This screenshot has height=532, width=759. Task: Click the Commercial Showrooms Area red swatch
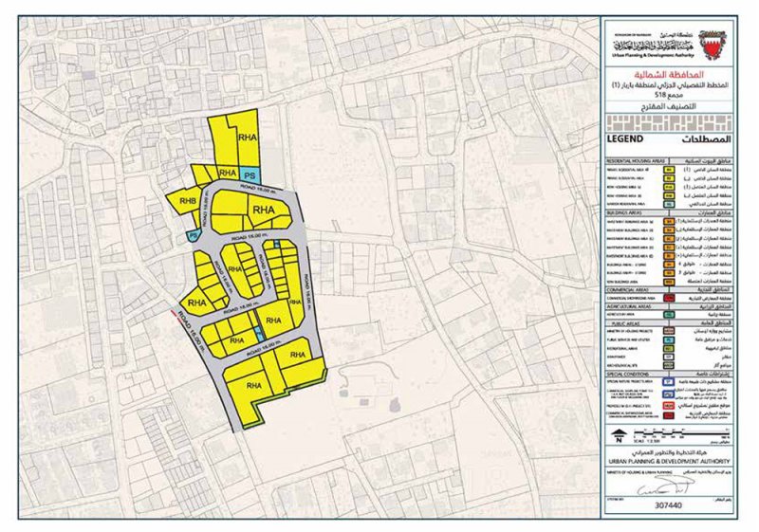(669, 299)
